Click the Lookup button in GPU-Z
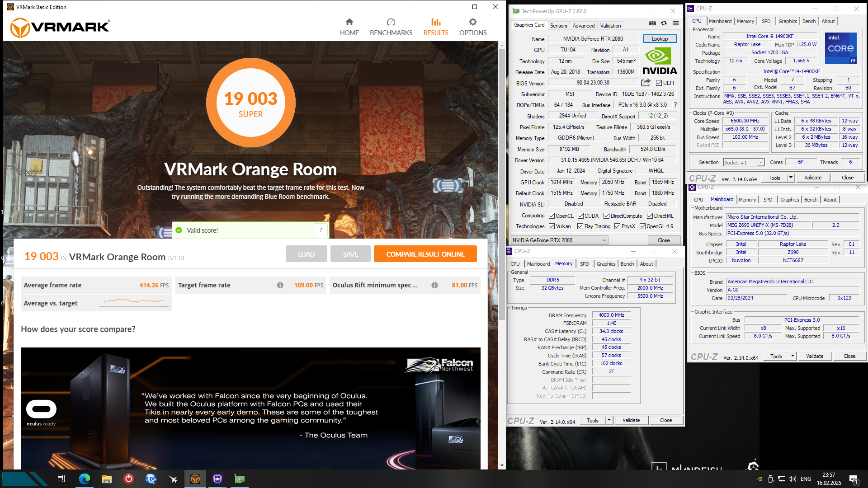 [x=660, y=39]
